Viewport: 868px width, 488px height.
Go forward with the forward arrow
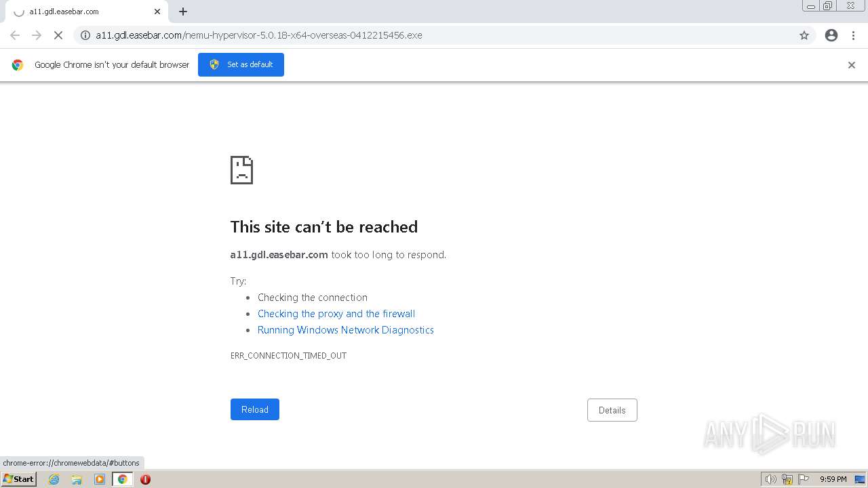point(37,35)
